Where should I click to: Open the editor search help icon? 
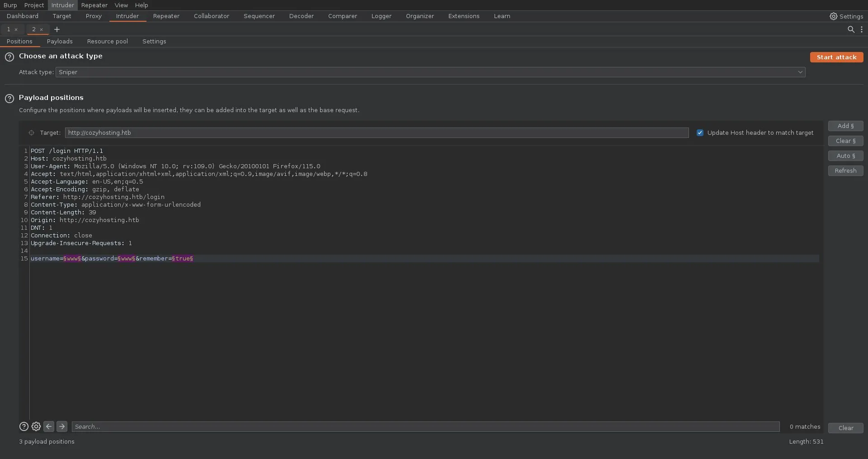click(24, 426)
